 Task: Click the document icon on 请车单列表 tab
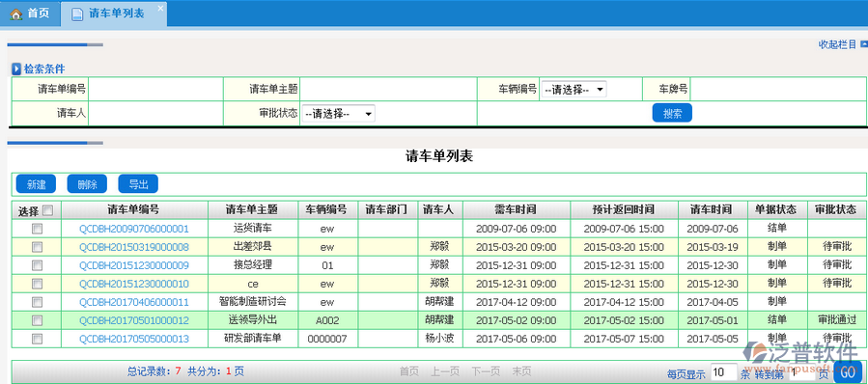(x=77, y=14)
